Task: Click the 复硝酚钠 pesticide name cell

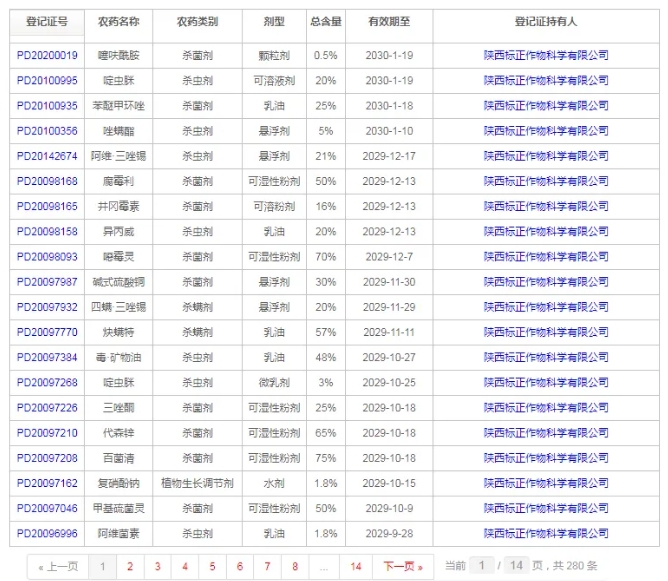Action: (x=118, y=483)
